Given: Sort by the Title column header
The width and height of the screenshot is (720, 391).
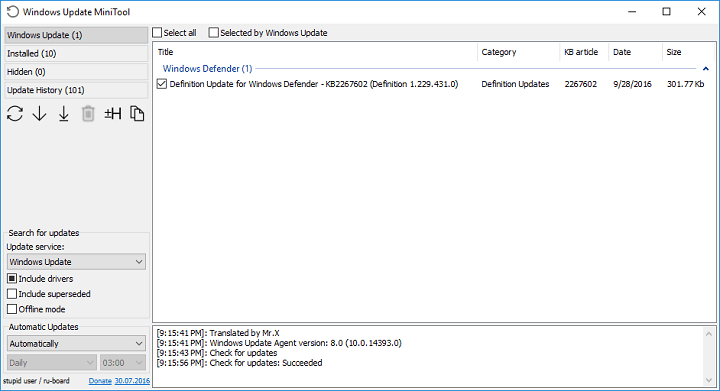Looking at the screenshot, I should coord(315,52).
